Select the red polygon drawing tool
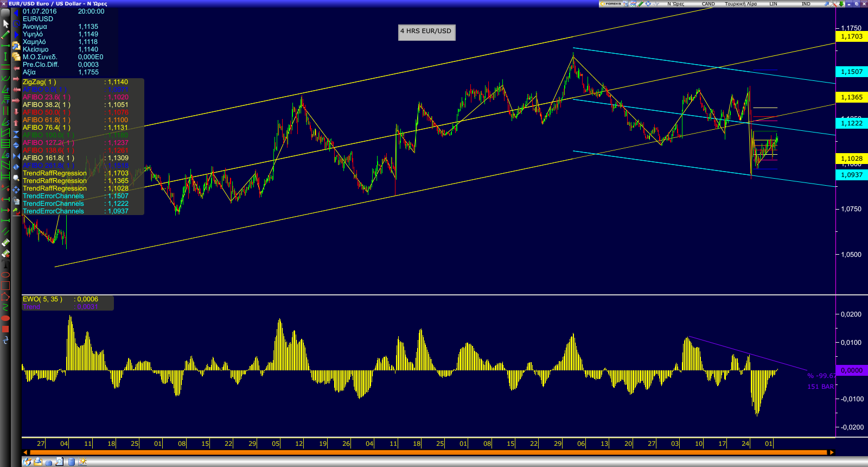The height and width of the screenshot is (467, 868). tap(5, 296)
